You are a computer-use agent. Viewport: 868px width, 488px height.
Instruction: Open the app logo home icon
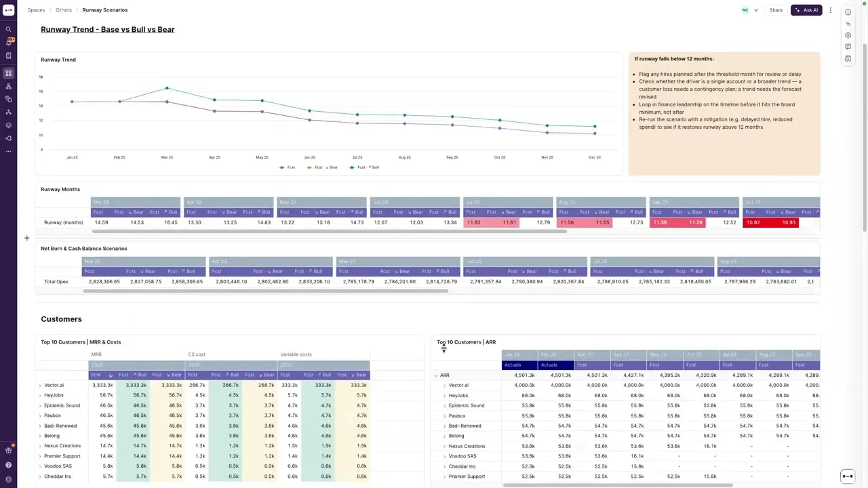click(x=8, y=10)
